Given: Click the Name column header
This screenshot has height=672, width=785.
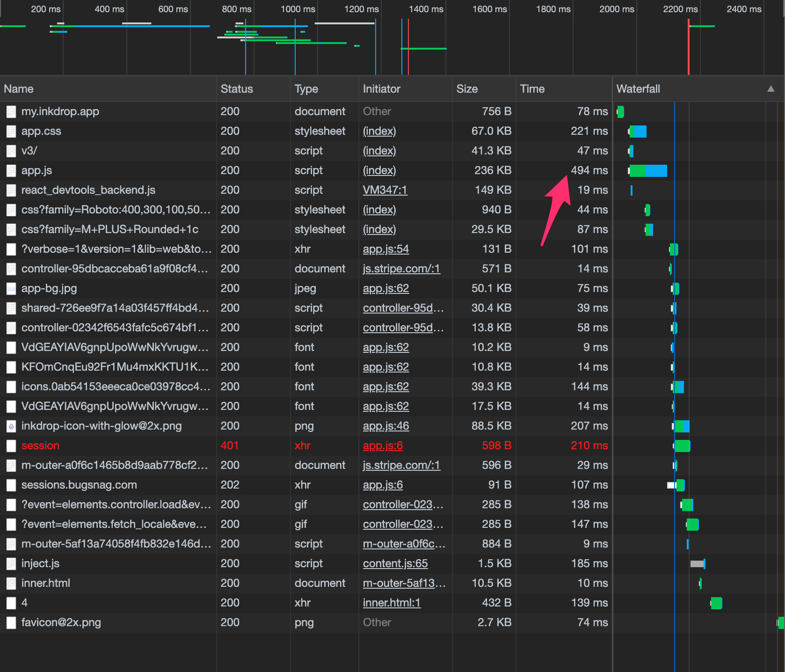Looking at the screenshot, I should coord(19,89).
